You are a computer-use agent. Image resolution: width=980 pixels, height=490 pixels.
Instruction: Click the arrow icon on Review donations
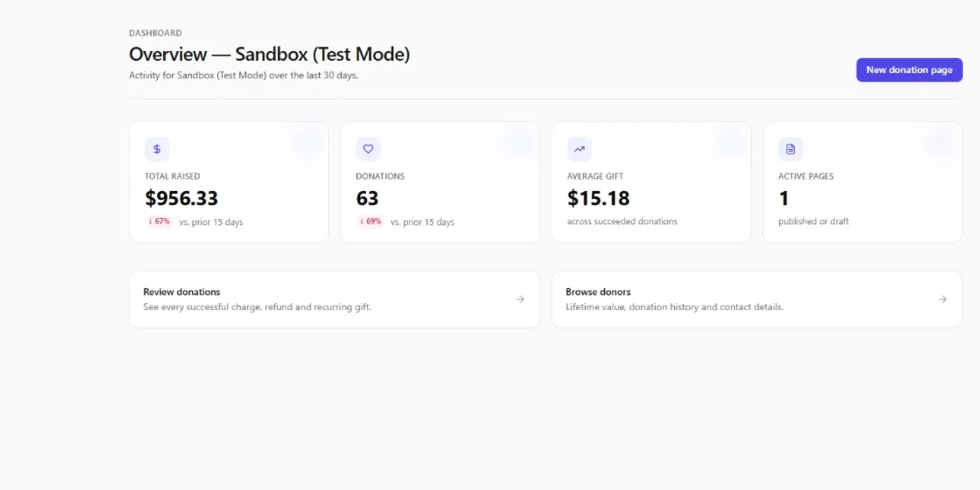pos(520,300)
